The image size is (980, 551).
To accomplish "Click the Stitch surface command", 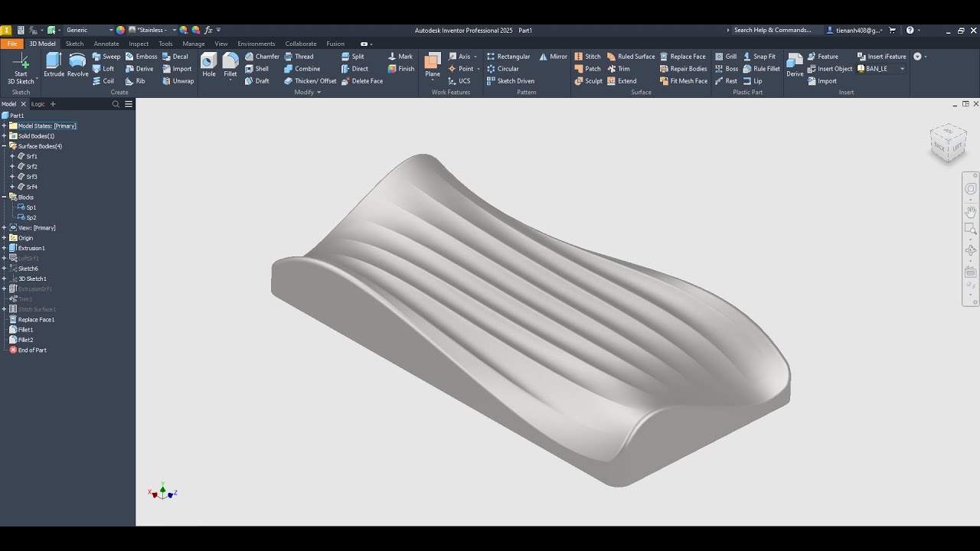I will click(x=587, y=57).
